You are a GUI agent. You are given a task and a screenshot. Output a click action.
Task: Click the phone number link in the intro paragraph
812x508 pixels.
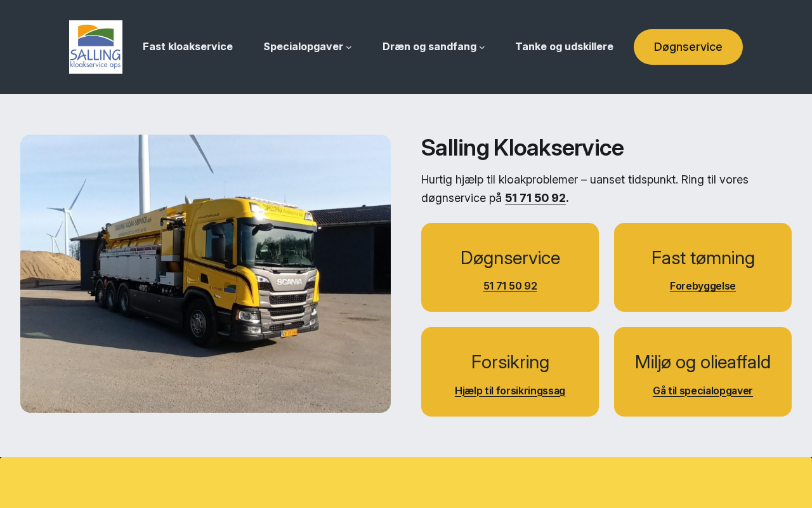pyautogui.click(x=535, y=198)
